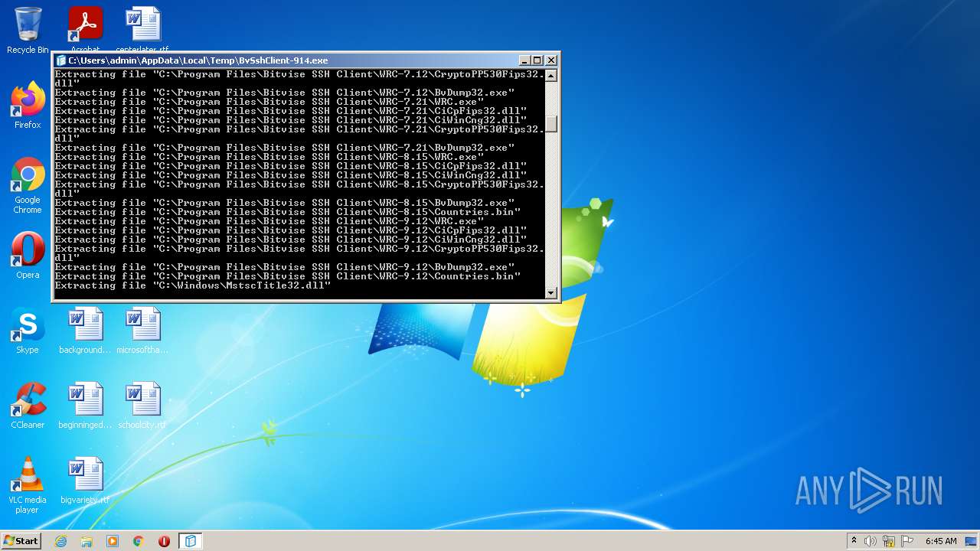Image resolution: width=980 pixels, height=551 pixels.
Task: Launch CCleaner from the desktop
Action: click(x=28, y=406)
